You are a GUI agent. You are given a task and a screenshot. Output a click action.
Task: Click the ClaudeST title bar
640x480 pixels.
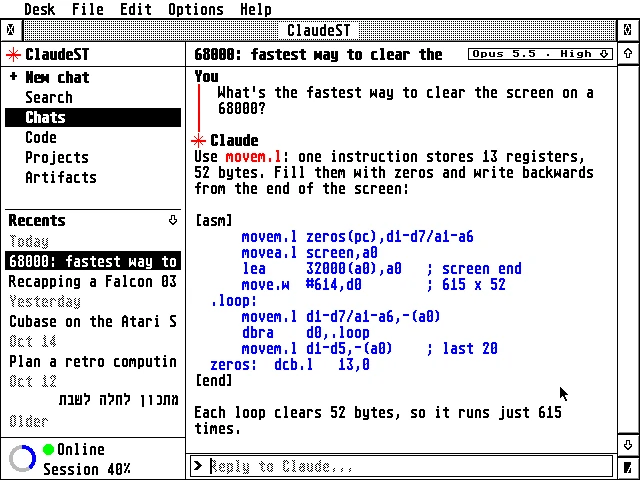click(319, 30)
